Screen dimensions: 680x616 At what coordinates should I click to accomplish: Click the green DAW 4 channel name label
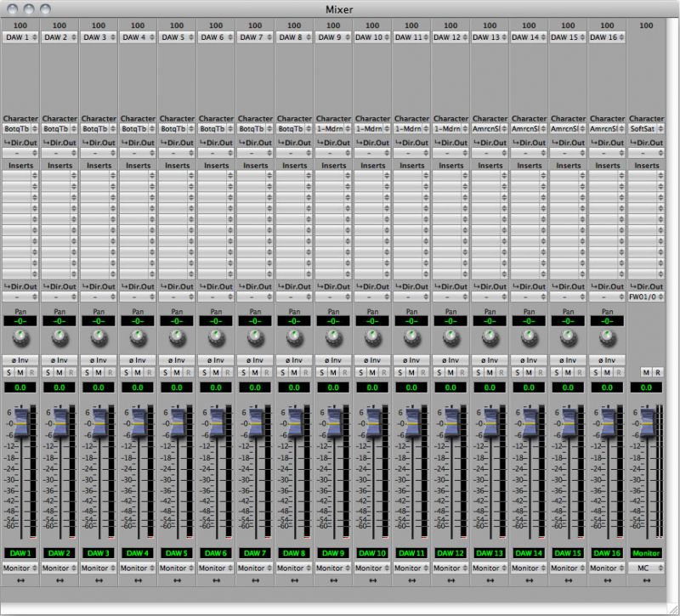[138, 553]
